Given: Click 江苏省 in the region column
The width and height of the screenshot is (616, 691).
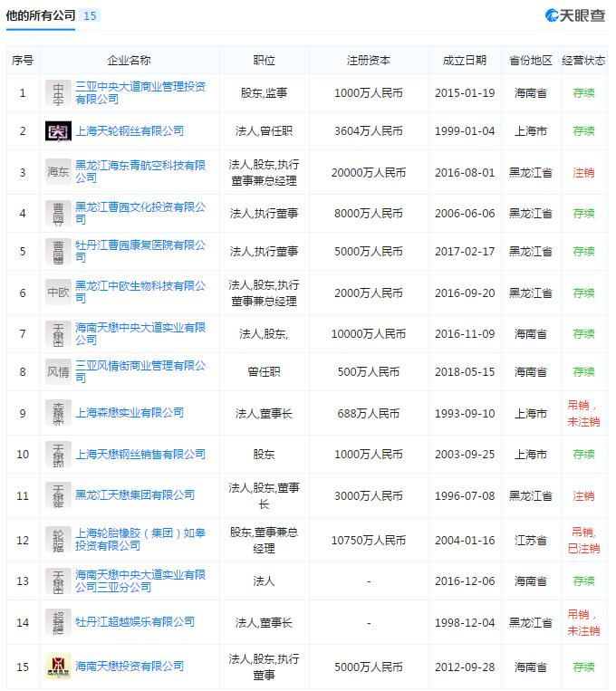Looking at the screenshot, I should (x=531, y=540).
